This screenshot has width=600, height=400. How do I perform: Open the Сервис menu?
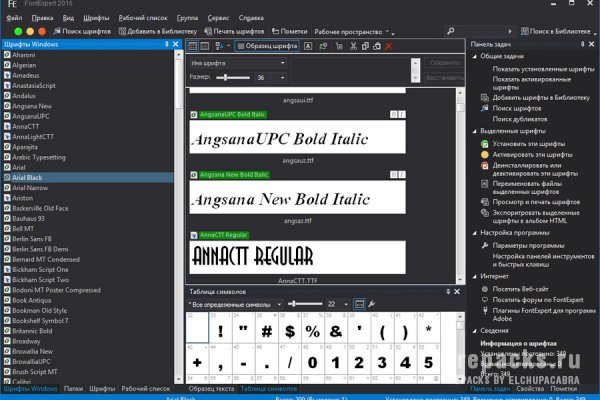218,18
